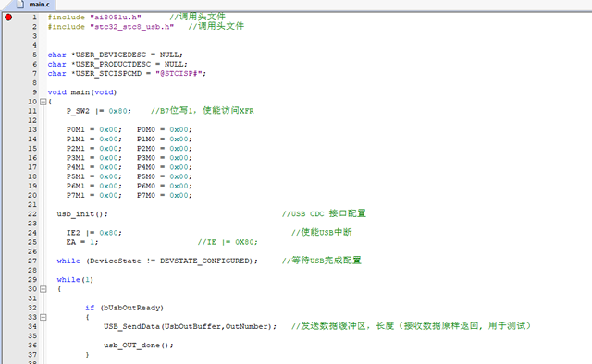The width and height of the screenshot is (592, 364).
Task: Click IE2 on line 24
Action: pyautogui.click(x=73, y=233)
